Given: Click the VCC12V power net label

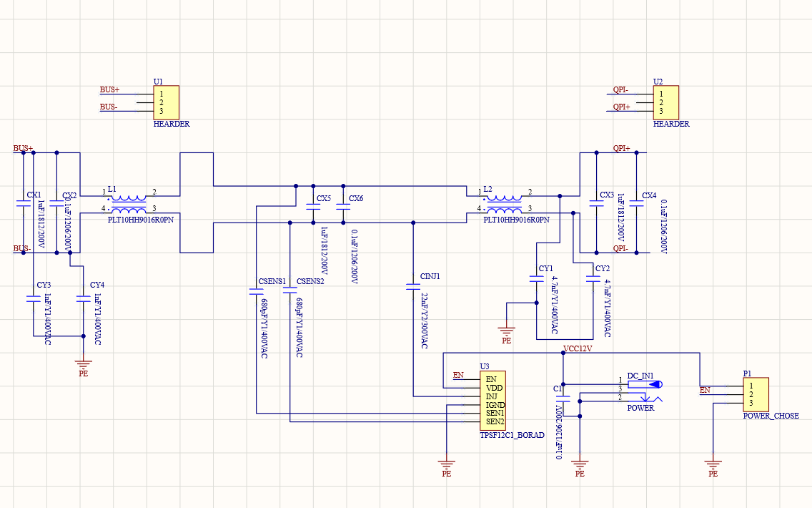Looking at the screenshot, I should [577, 349].
